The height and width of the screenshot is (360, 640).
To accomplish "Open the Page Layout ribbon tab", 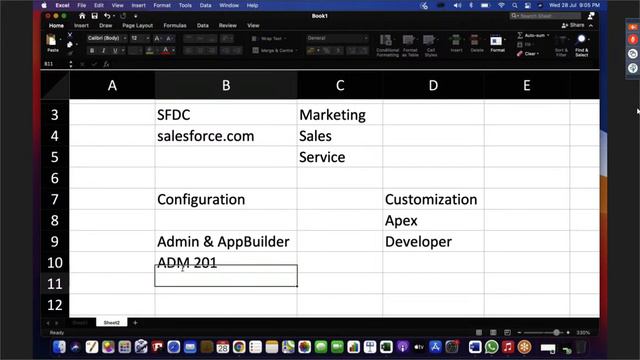I will click(x=138, y=25).
